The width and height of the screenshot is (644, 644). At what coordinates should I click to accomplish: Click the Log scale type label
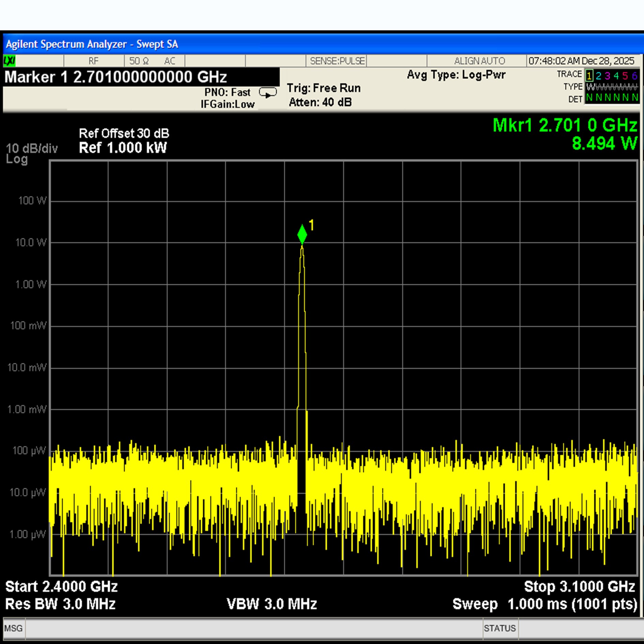point(17,159)
